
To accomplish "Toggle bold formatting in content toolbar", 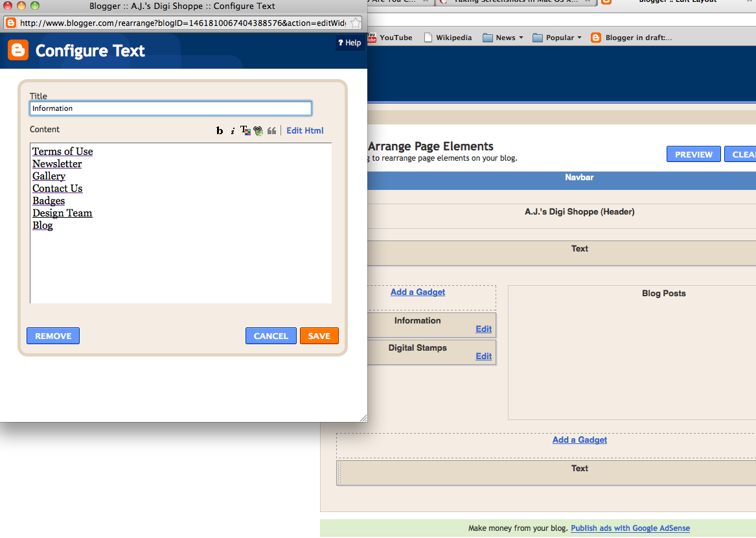I will (x=220, y=131).
